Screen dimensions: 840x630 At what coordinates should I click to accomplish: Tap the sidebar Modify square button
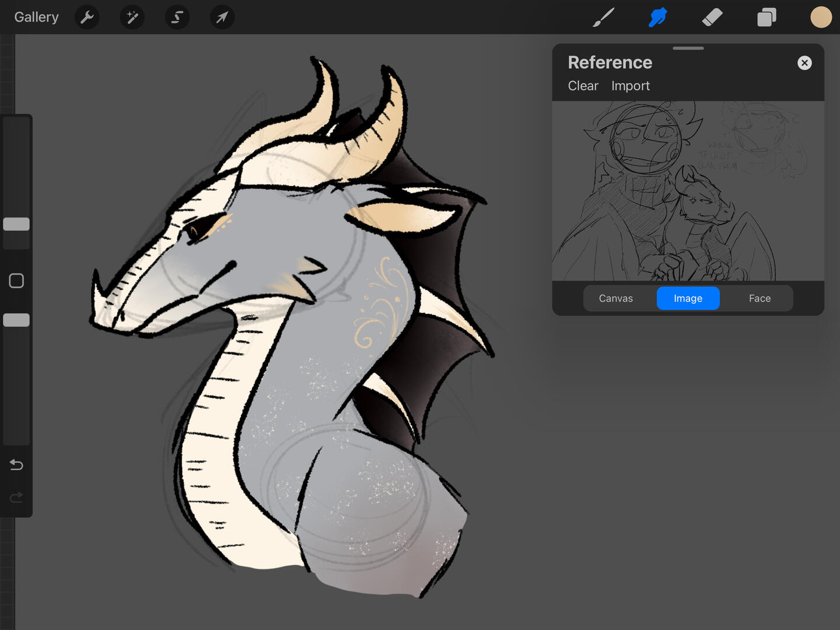tap(16, 281)
